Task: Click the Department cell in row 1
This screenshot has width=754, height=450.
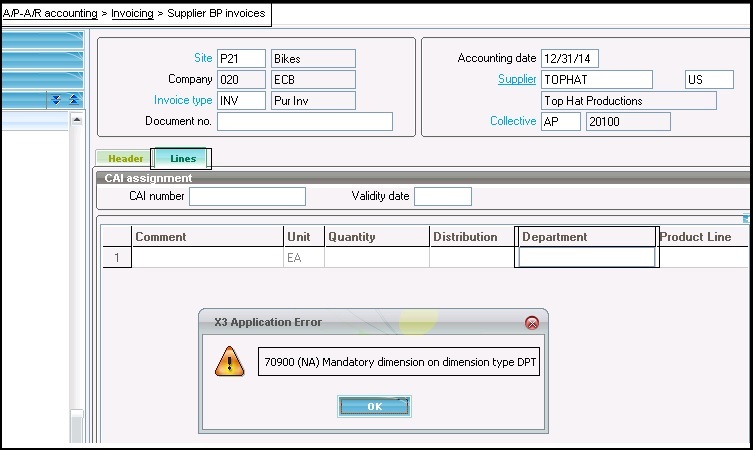Action: 587,257
